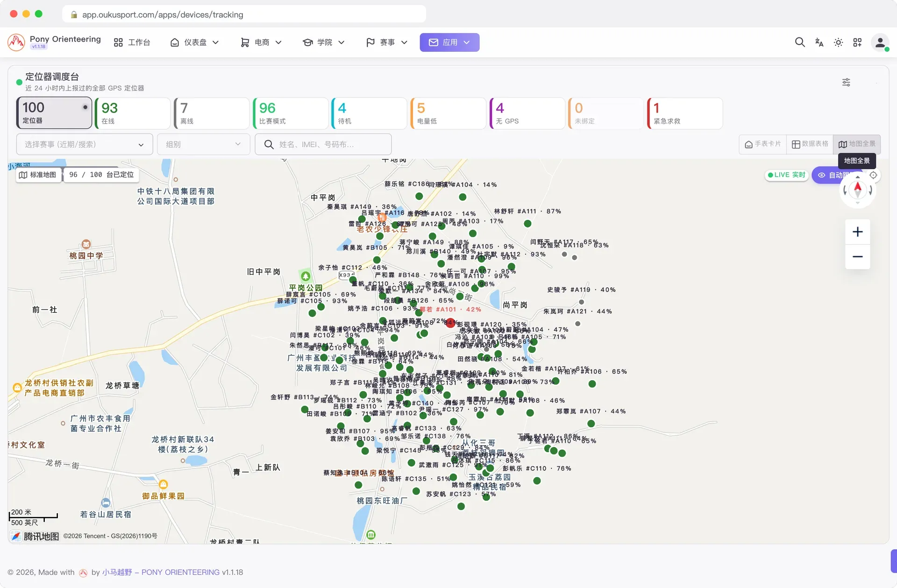Switch to 标准地图 map style
897x588 pixels.
38,175
